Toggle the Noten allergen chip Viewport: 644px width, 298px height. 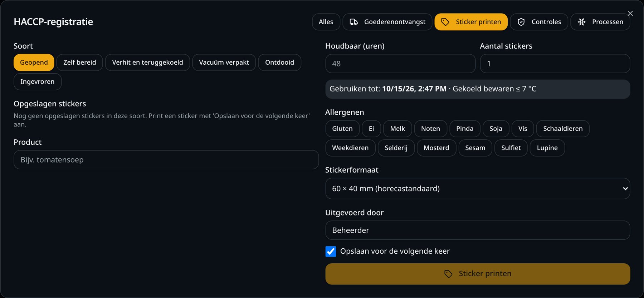point(430,129)
